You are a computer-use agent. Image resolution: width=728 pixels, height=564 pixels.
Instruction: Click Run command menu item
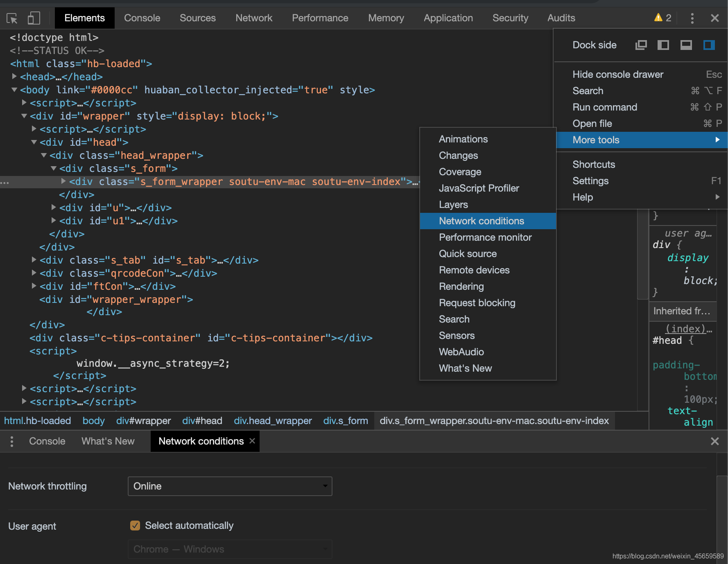pyautogui.click(x=642, y=107)
